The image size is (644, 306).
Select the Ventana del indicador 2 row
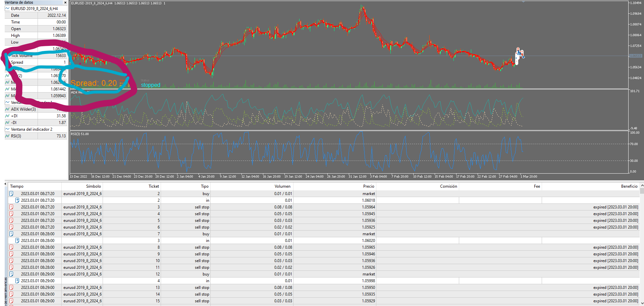point(32,129)
